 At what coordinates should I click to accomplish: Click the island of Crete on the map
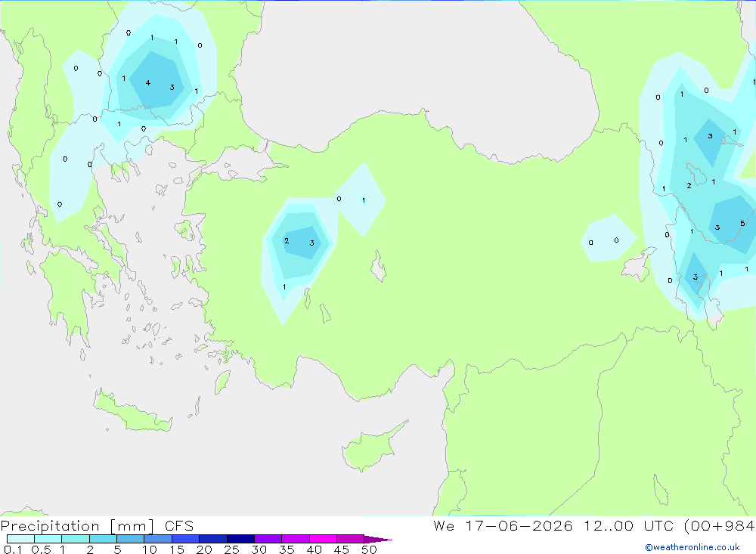tap(132, 412)
